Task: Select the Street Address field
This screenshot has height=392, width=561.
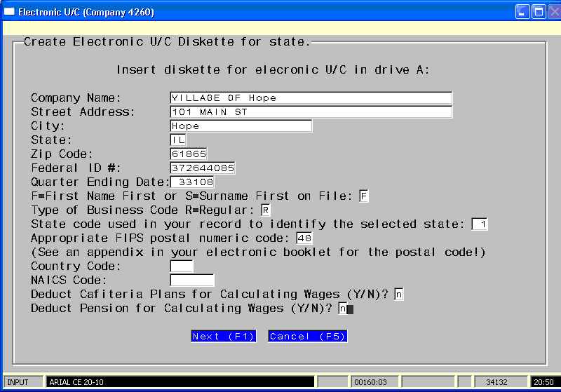Action: [311, 112]
